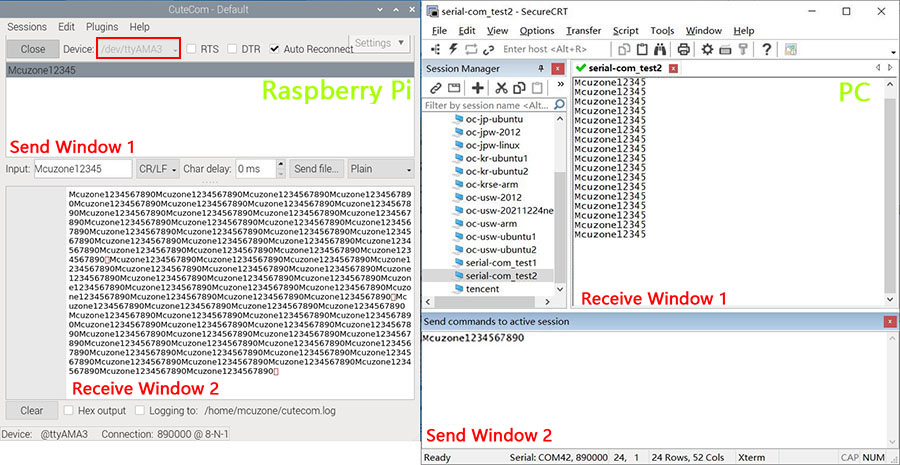Open Help question mark icon
900x465 pixels.
pyautogui.click(x=766, y=49)
